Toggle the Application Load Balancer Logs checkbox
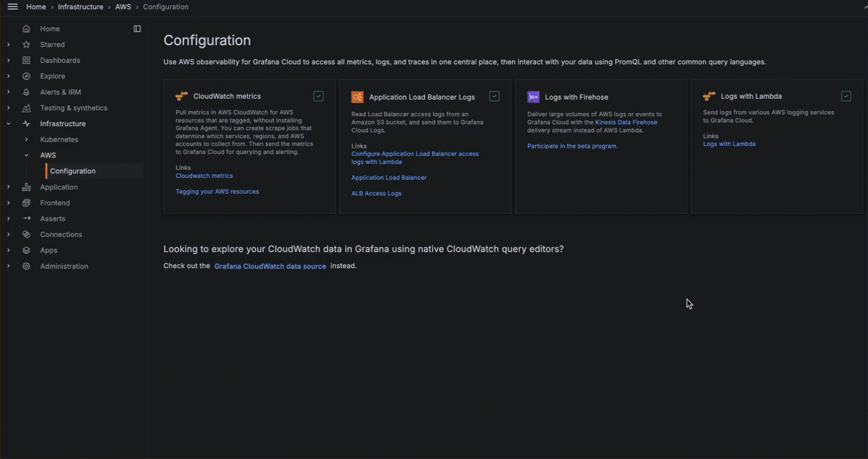Viewport: 868px width, 459px height. coord(494,96)
